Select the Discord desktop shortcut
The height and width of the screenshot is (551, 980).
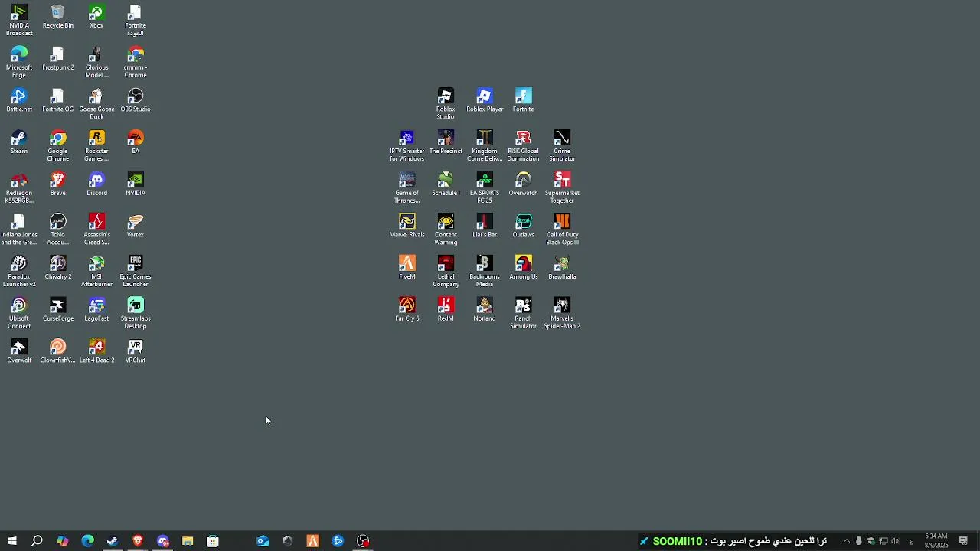click(x=96, y=184)
